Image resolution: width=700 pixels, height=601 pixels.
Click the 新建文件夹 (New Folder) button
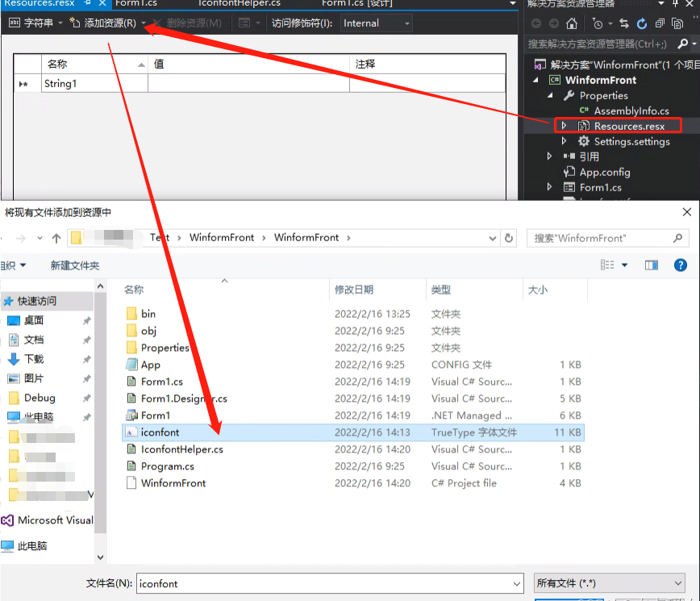pos(74,265)
